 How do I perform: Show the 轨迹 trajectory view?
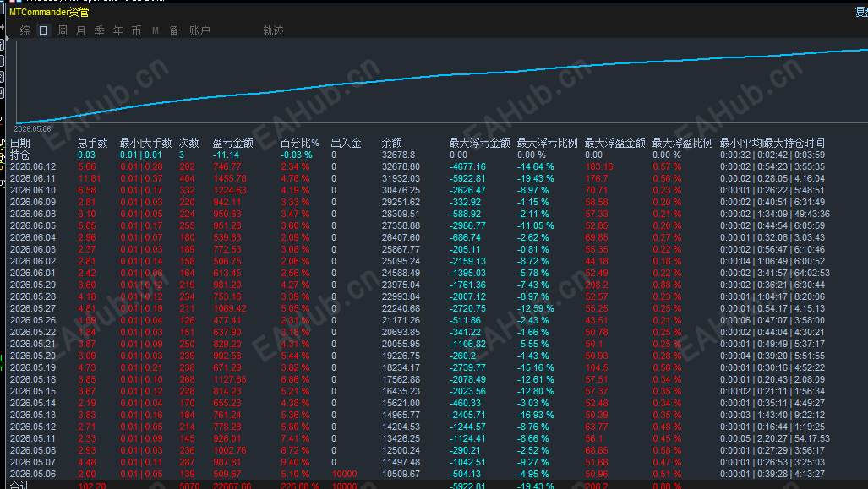click(x=274, y=31)
